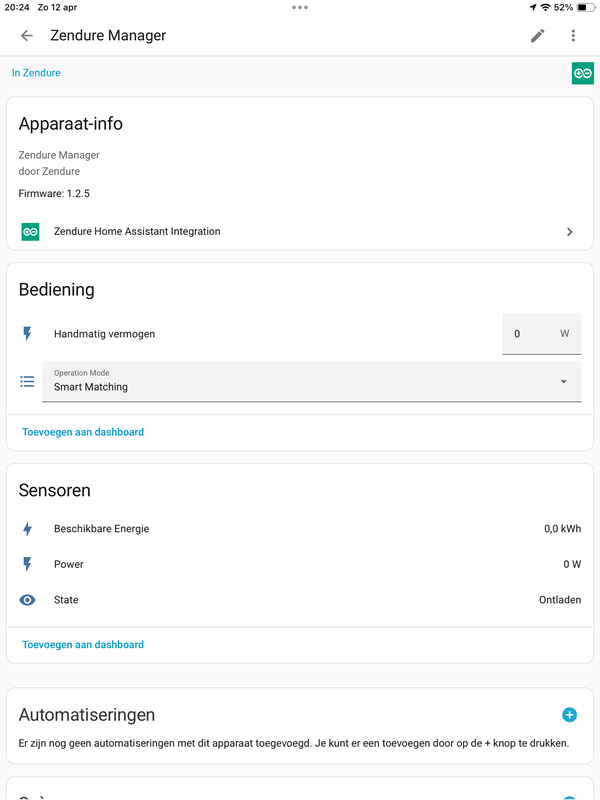Viewport: 600px width, 800px height.
Task: Tap the 20:24 clock in status bar
Action: (x=17, y=7)
